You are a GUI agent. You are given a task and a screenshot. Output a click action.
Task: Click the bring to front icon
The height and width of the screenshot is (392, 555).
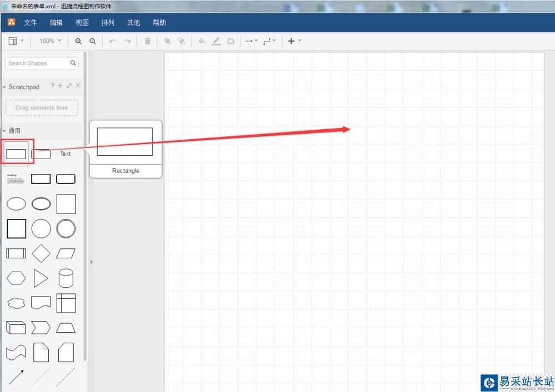168,42
